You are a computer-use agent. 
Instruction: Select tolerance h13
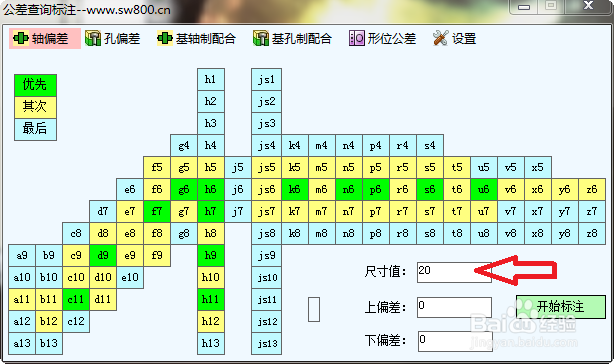click(x=211, y=343)
